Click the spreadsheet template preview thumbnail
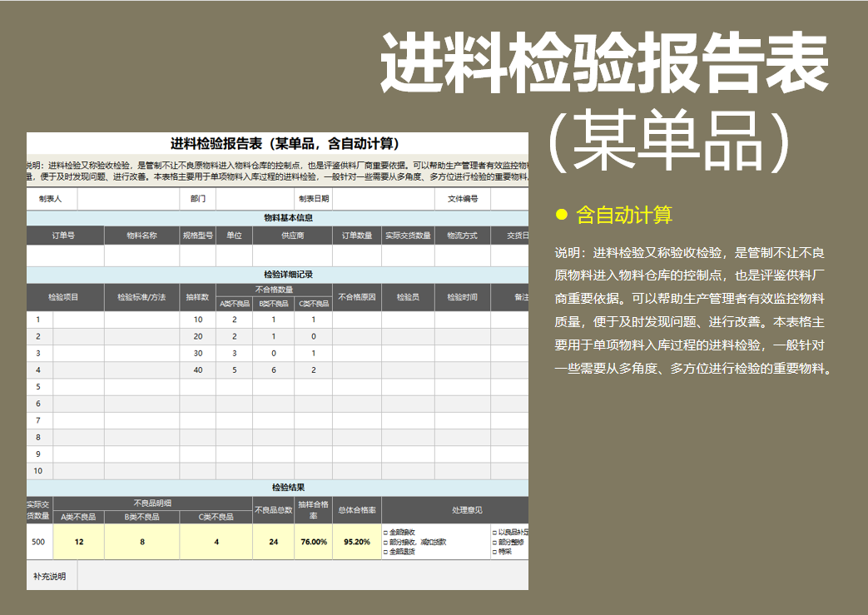The width and height of the screenshot is (868, 615). [277, 361]
